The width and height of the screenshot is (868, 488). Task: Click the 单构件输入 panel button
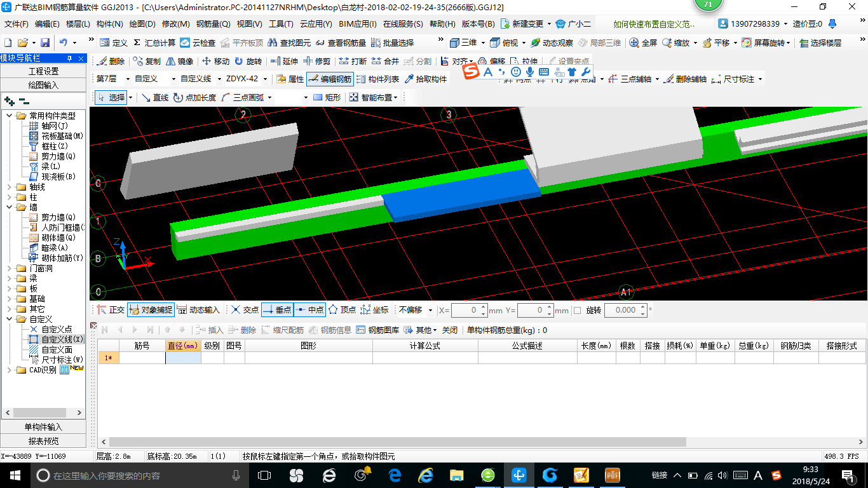43,427
